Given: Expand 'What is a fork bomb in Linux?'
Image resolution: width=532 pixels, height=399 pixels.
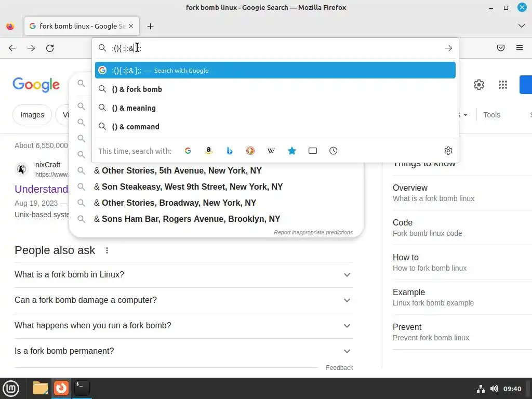Looking at the screenshot, I should click(x=183, y=274).
